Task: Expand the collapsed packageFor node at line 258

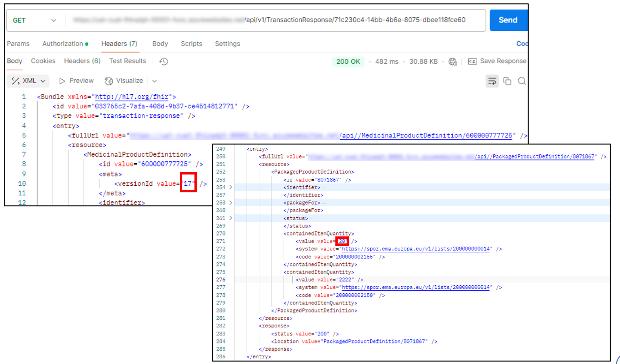Action: pyautogui.click(x=231, y=203)
